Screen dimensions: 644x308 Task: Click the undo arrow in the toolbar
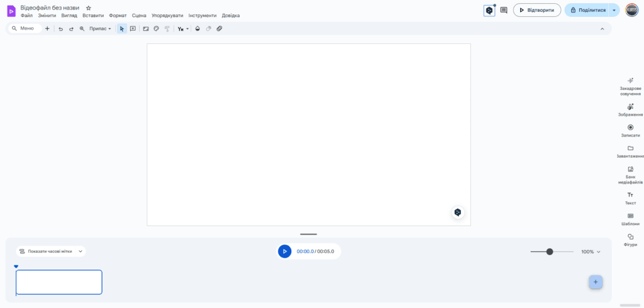(60, 29)
